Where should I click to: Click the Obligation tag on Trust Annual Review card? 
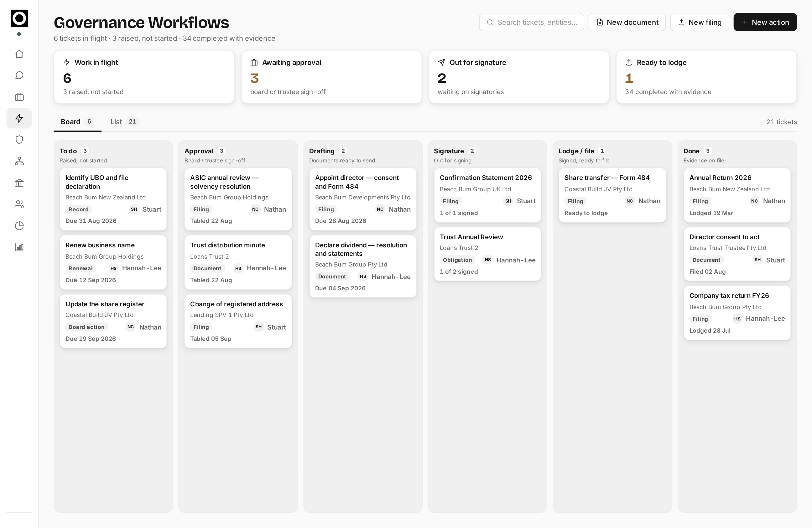click(x=457, y=260)
